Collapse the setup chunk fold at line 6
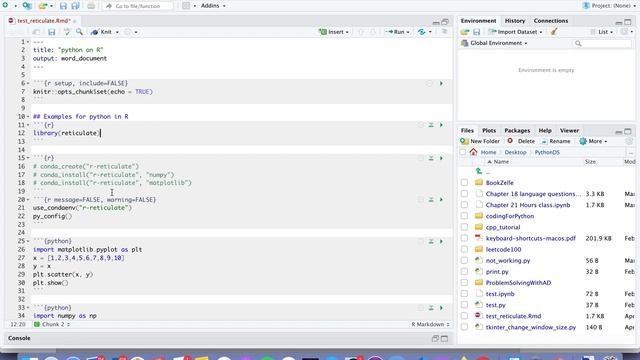This screenshot has height=360, width=640. pos(28,83)
